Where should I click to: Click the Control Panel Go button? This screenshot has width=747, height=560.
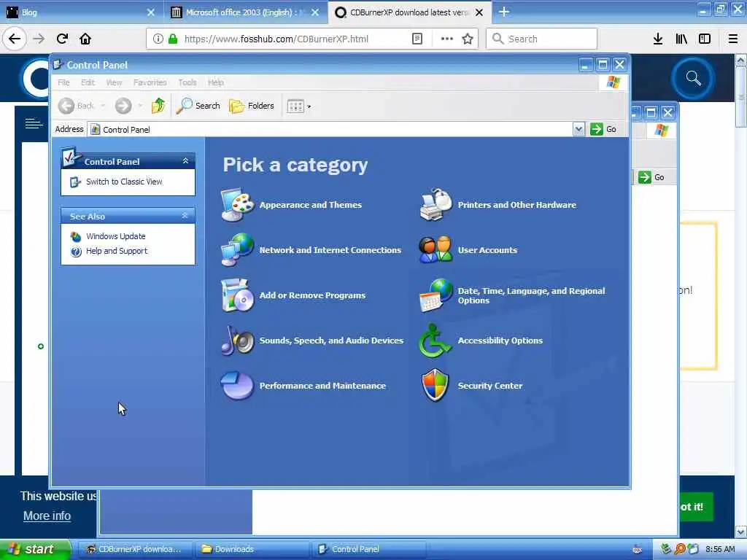(603, 129)
